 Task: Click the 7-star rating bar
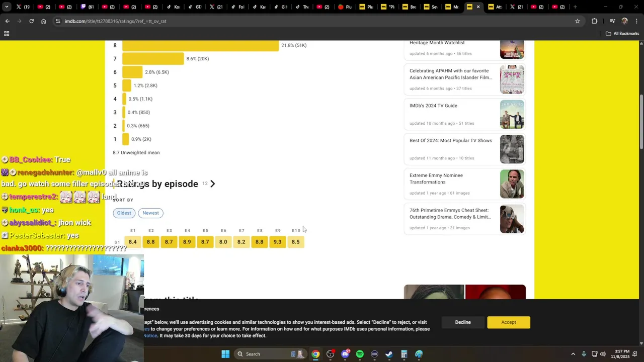point(153,59)
